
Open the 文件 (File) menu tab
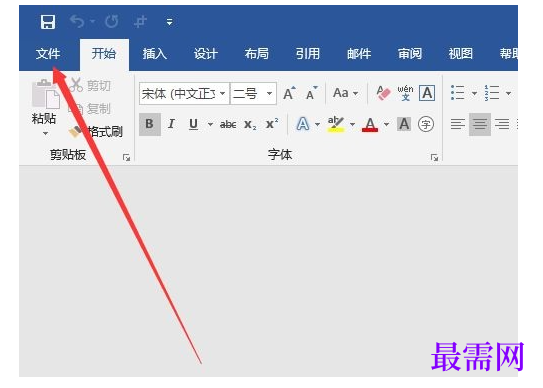(x=48, y=54)
